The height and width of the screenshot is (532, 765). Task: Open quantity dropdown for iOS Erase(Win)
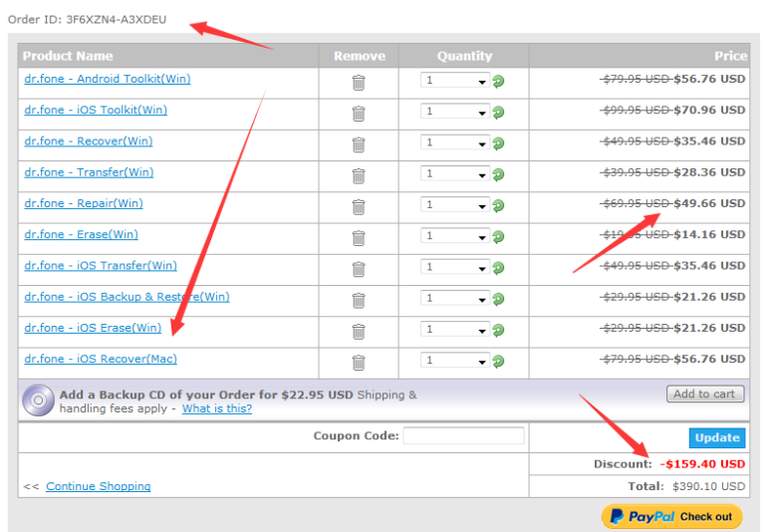pos(455,330)
